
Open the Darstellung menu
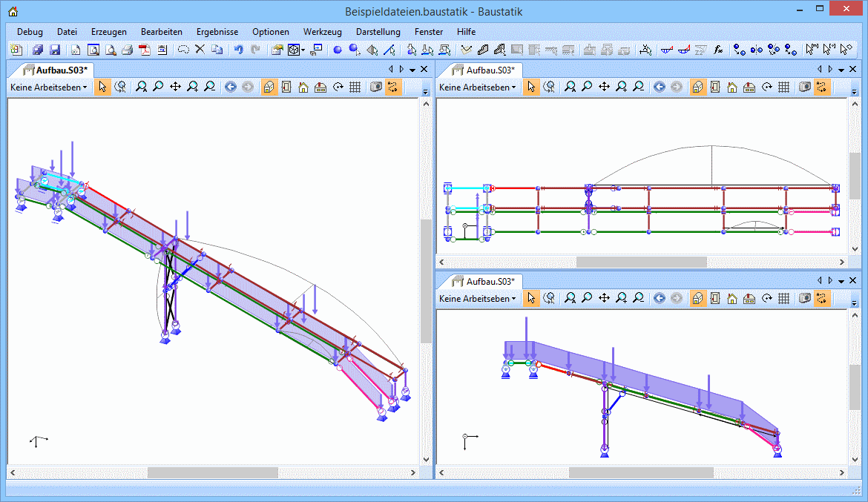pos(378,32)
